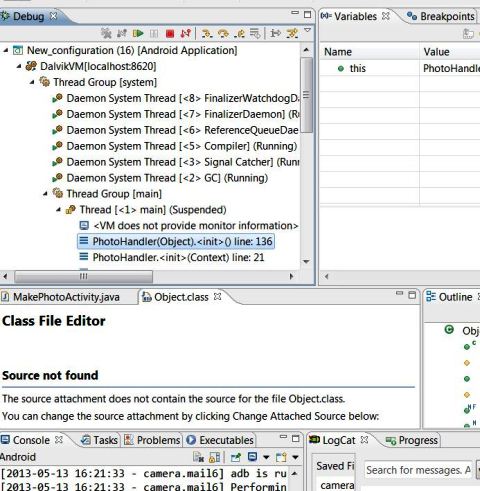Toggle Instruction Stepping Mode icon
The height and width of the screenshot is (491, 480).
pyautogui.click(x=275, y=33)
